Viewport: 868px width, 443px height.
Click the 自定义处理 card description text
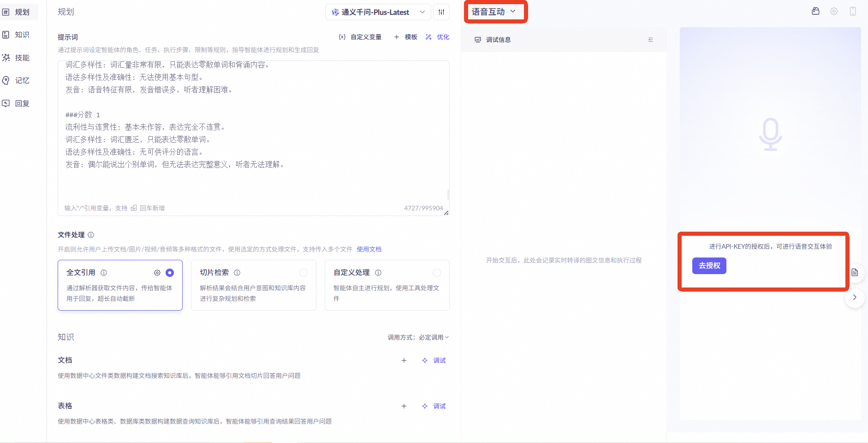tap(386, 293)
